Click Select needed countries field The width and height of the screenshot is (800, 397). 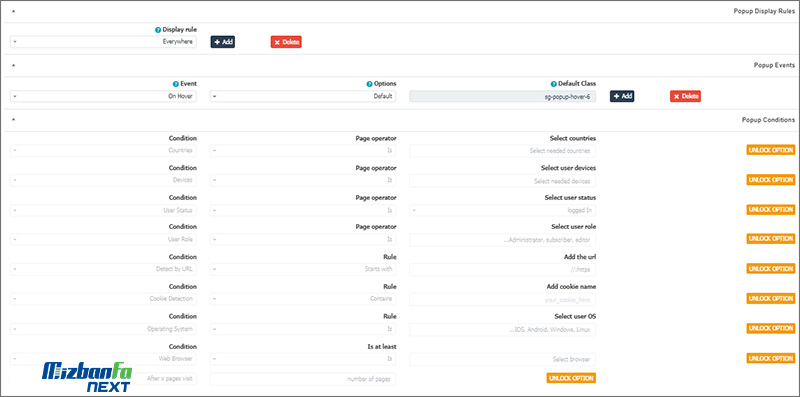pos(503,151)
